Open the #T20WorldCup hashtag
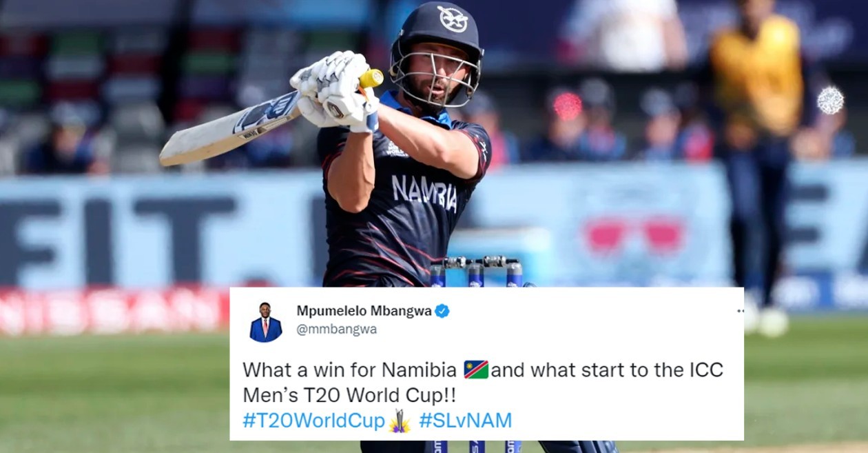The width and height of the screenshot is (868, 453). [x=313, y=421]
